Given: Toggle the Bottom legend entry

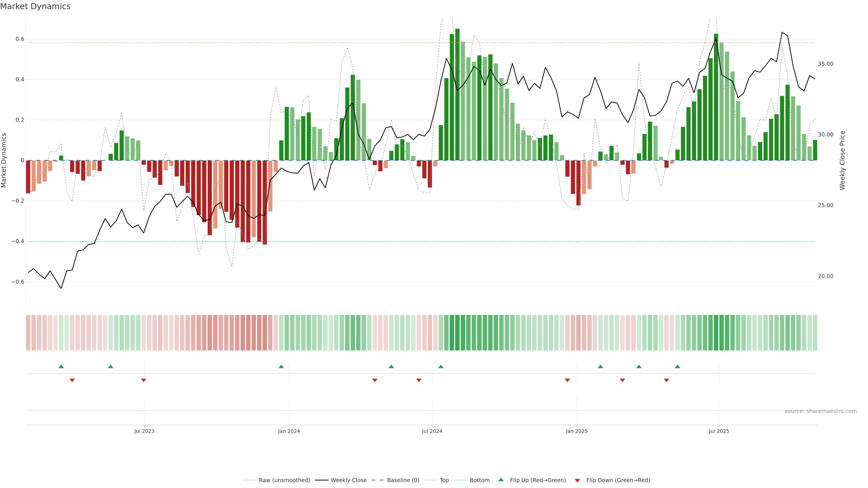Looking at the screenshot, I should [479, 480].
